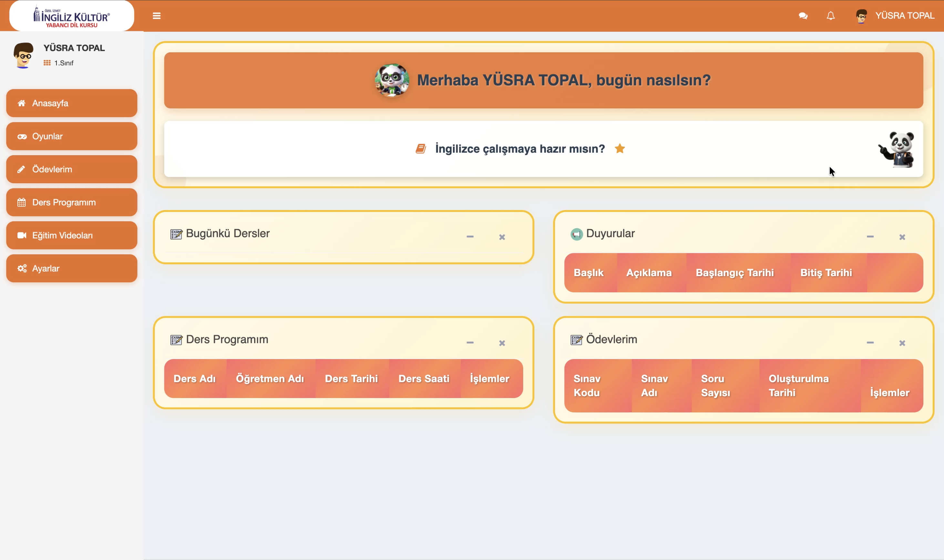Open Ayarlar in the sidebar
The width and height of the screenshot is (944, 560).
click(72, 268)
